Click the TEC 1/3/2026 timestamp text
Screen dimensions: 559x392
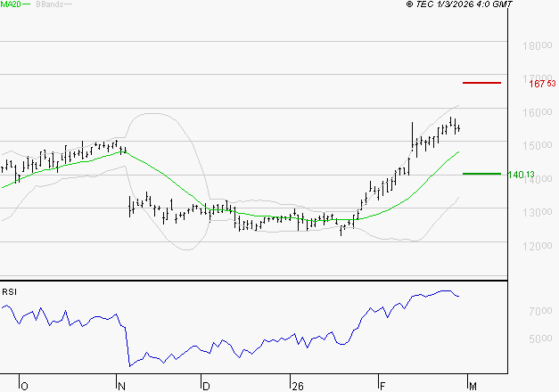459,4
